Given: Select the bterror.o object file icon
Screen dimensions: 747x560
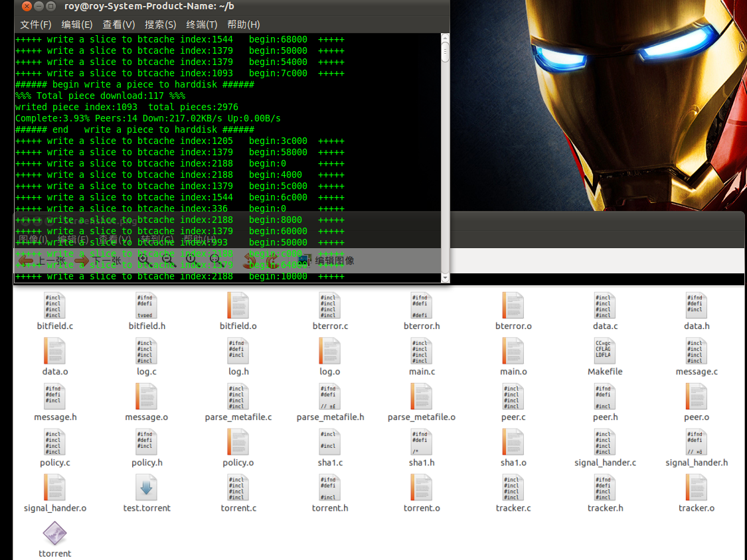Looking at the screenshot, I should (x=513, y=305).
